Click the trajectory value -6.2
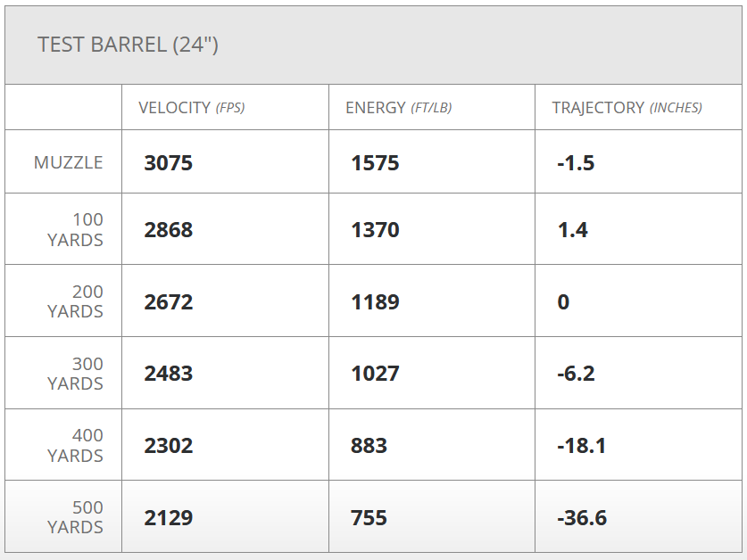 click(x=576, y=374)
